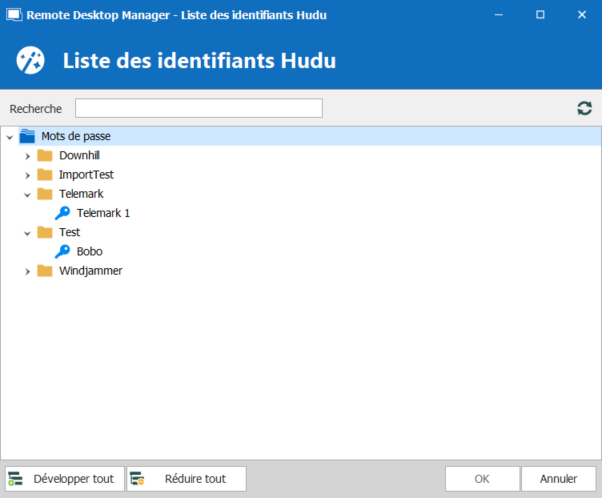
Task: Click the Downhill folder icon
Action: (x=45, y=156)
